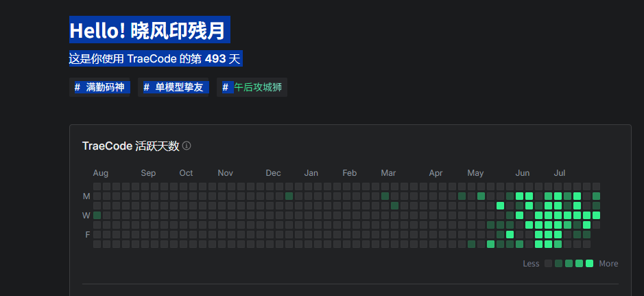Click the 这是你使用 TraeCode 的第 493 天 subtitle

coord(154,59)
